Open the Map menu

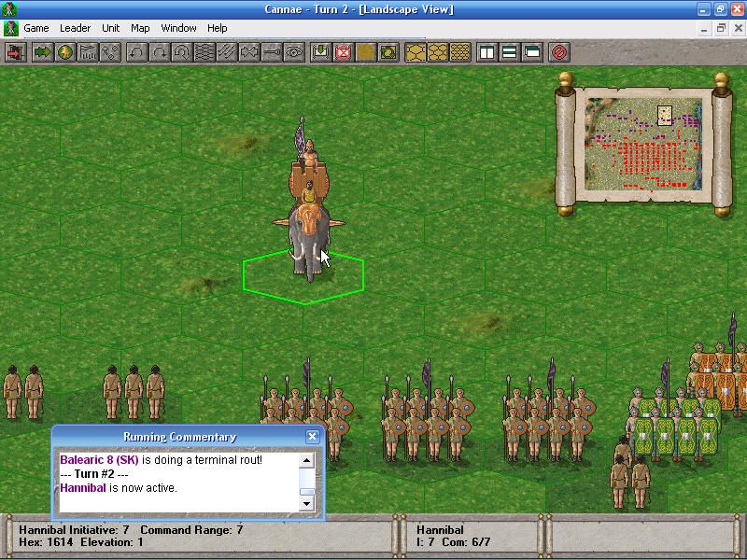pyautogui.click(x=140, y=28)
